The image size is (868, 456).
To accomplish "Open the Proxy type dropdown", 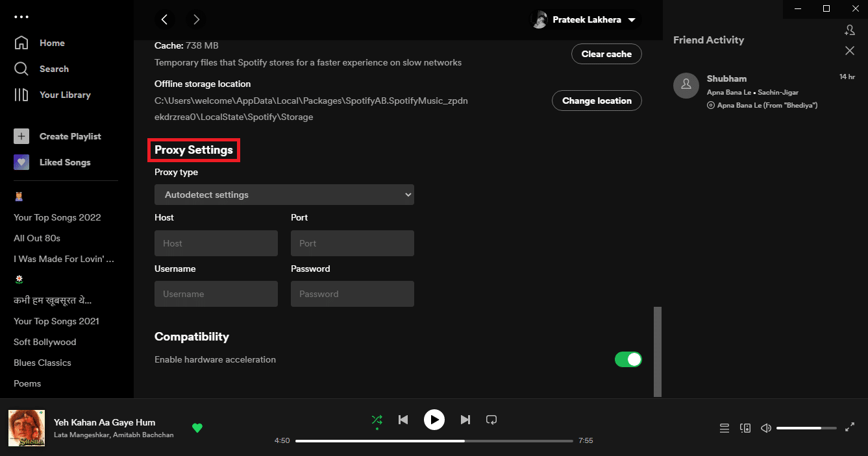I will pos(284,195).
